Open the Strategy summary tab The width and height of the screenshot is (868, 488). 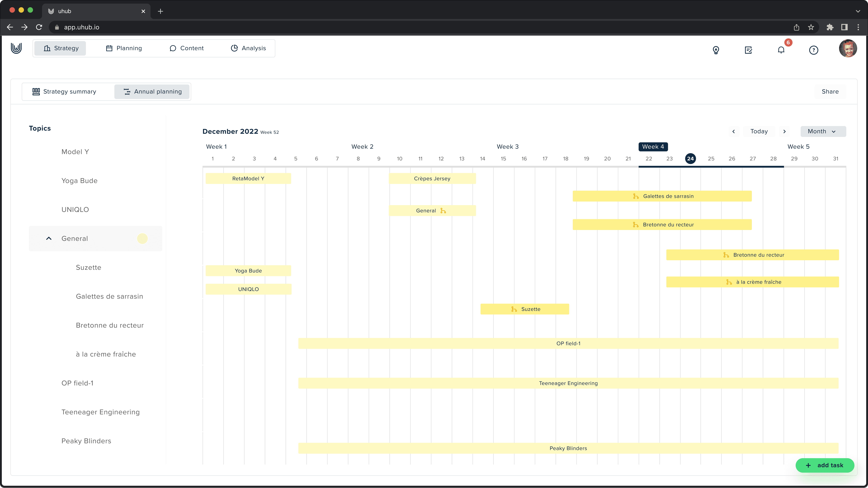(64, 92)
